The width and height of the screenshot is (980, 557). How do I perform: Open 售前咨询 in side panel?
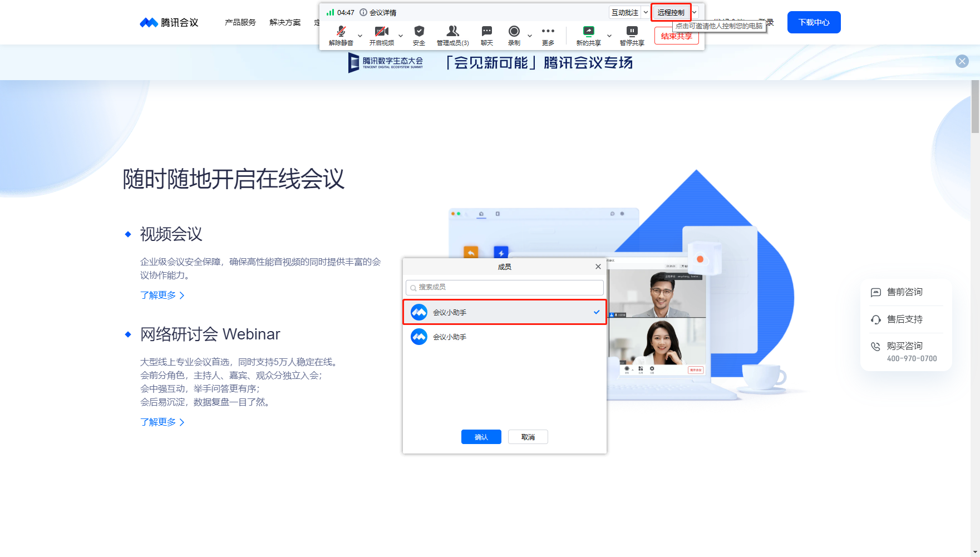click(x=906, y=292)
